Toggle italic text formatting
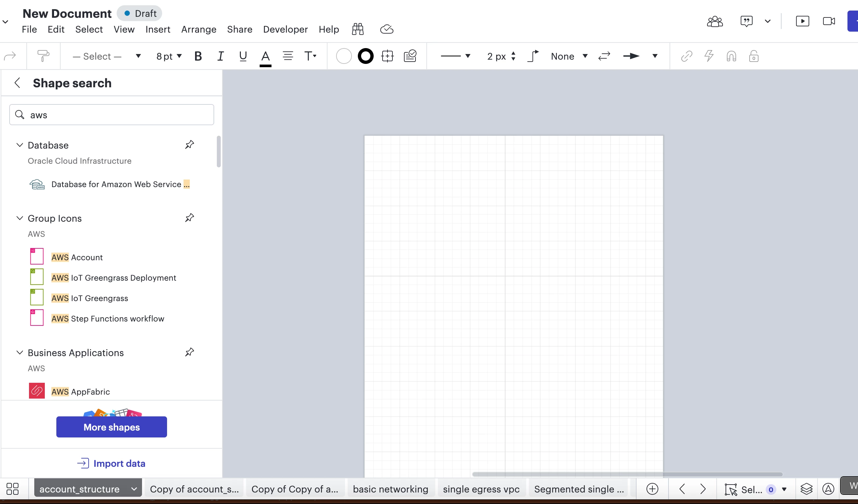 [221, 56]
